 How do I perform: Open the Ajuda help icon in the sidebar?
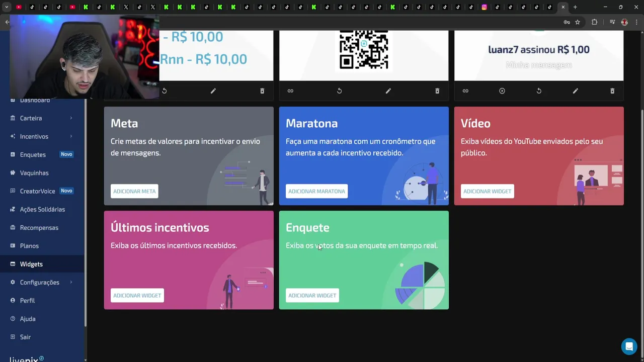tap(13, 319)
